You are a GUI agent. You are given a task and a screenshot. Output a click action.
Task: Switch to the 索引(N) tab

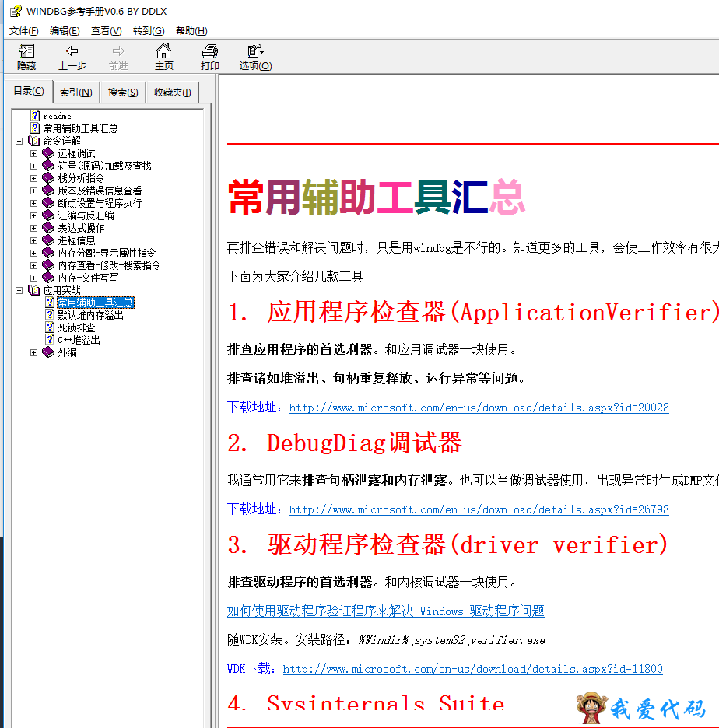[76, 93]
